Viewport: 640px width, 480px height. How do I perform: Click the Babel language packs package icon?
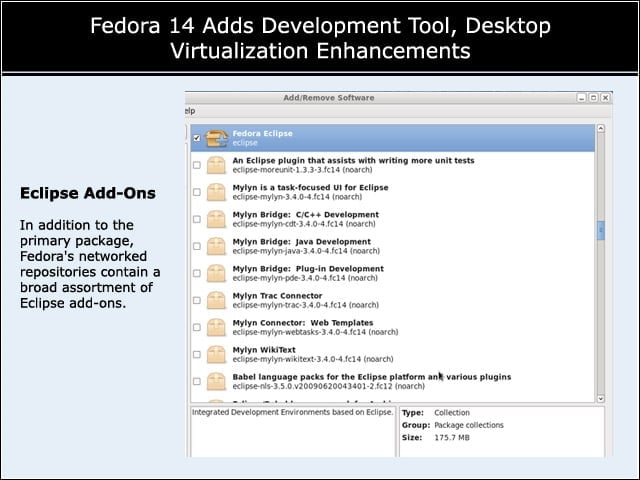click(216, 382)
